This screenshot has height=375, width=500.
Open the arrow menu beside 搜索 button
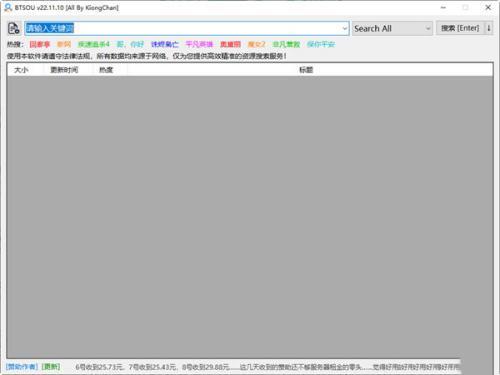(489, 28)
